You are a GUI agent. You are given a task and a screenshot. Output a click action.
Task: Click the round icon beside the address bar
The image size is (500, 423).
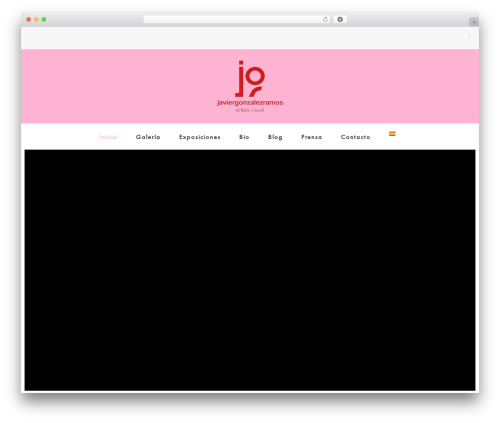click(x=340, y=20)
